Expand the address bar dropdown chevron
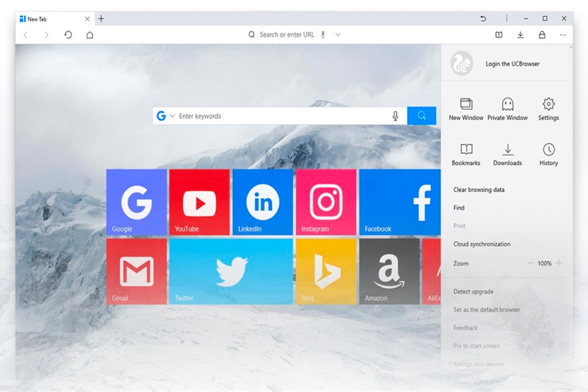The height and width of the screenshot is (392, 588). click(x=338, y=34)
